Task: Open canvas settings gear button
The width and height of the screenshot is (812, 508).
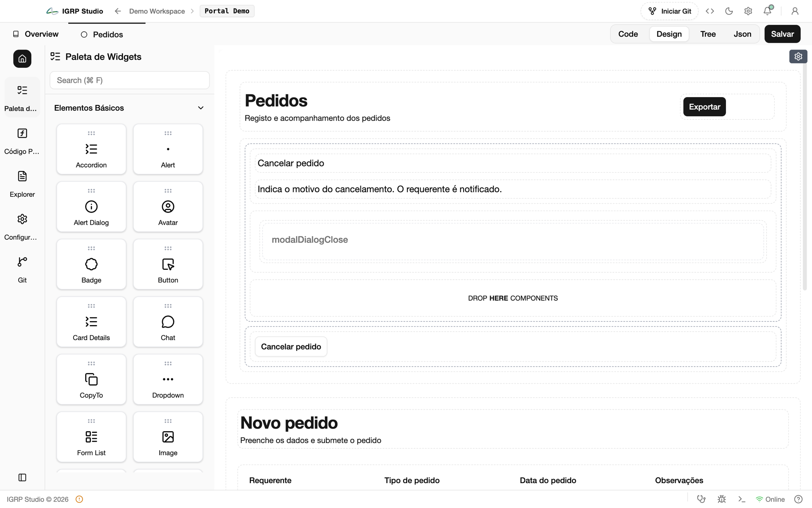Action: [x=798, y=56]
